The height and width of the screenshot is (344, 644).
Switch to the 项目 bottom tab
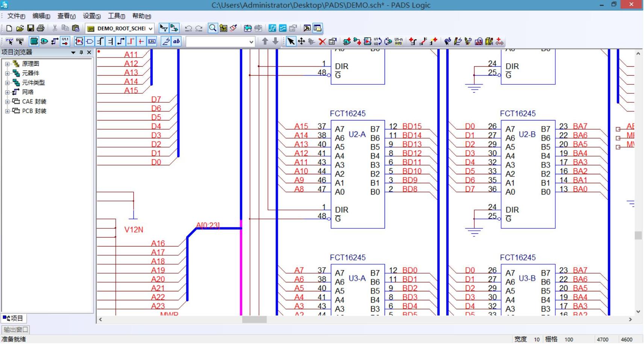pyautogui.click(x=13, y=318)
